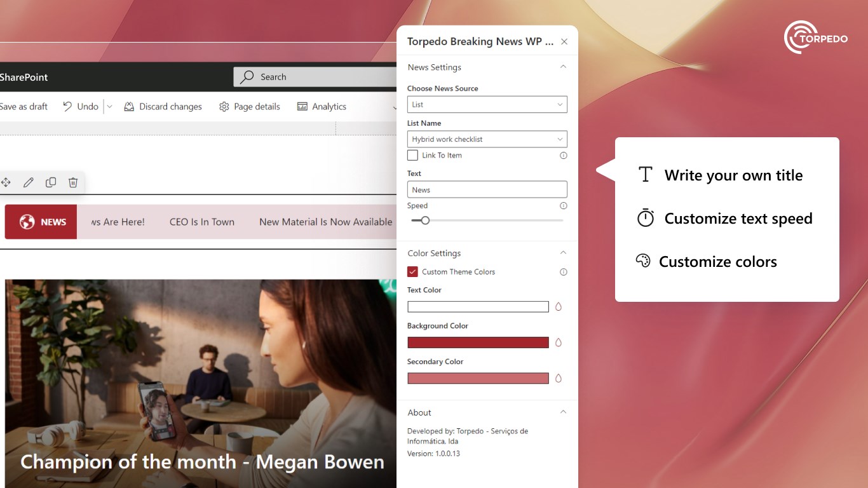868x488 pixels.
Task: Click the 'CEO Is In Town' headline
Action: 202,222
